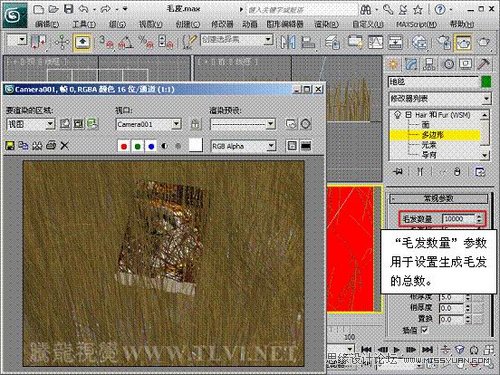Save rendered image in frame window
Image resolution: width=500 pixels, height=375 pixels.
tap(10, 146)
